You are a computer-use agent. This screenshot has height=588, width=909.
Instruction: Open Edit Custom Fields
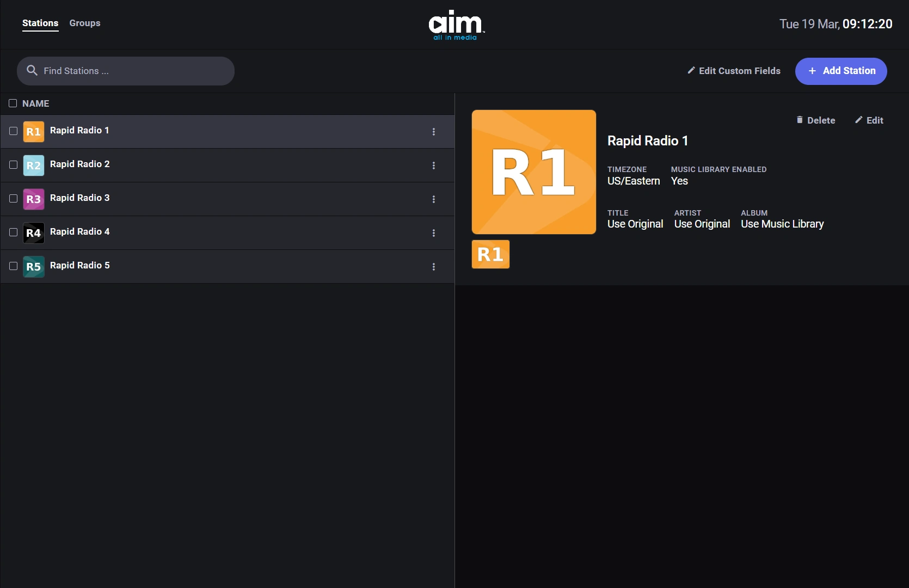(734, 71)
